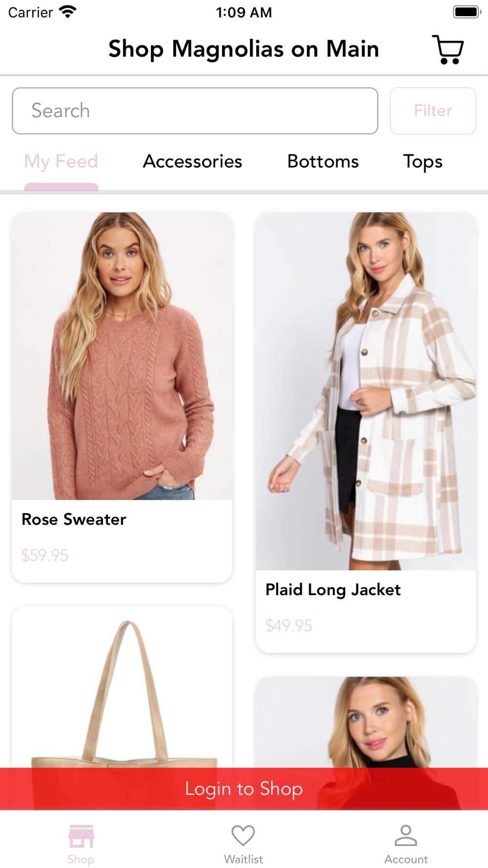The height and width of the screenshot is (868, 488).
Task: Select the My Feed tab
Action: [61, 162]
